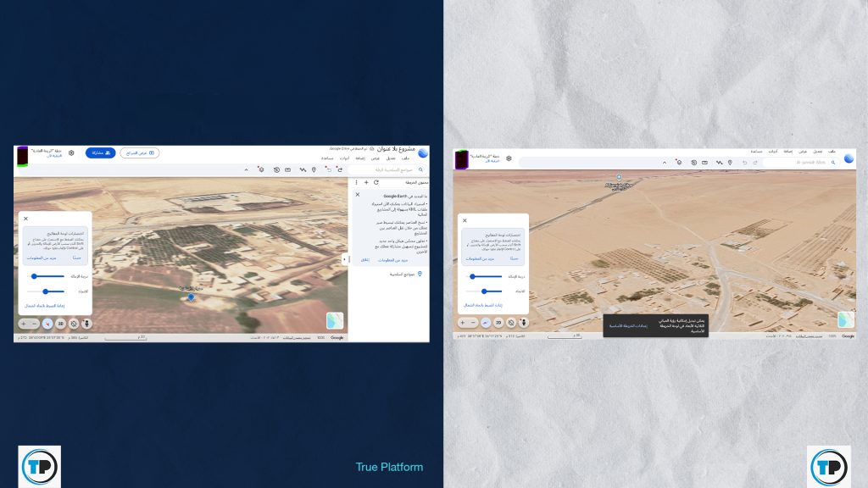The image size is (868, 488).
Task: Select the measure ruler tool, left window
Action: (288, 169)
